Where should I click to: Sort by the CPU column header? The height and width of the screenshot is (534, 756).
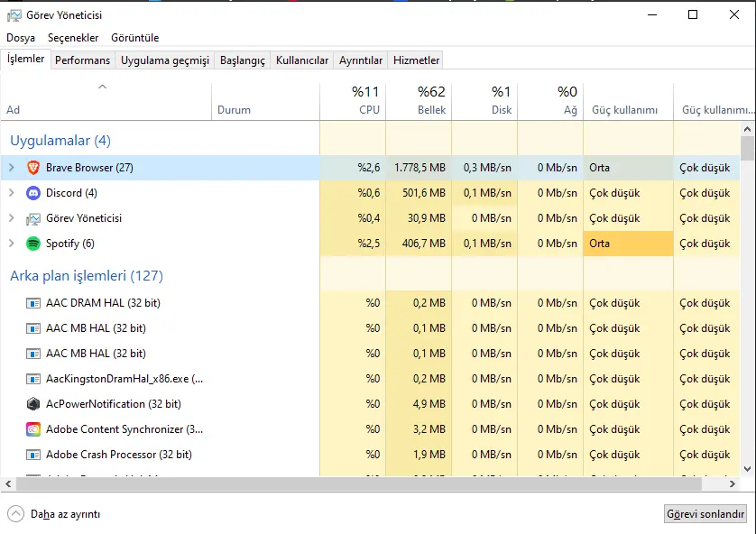353,101
